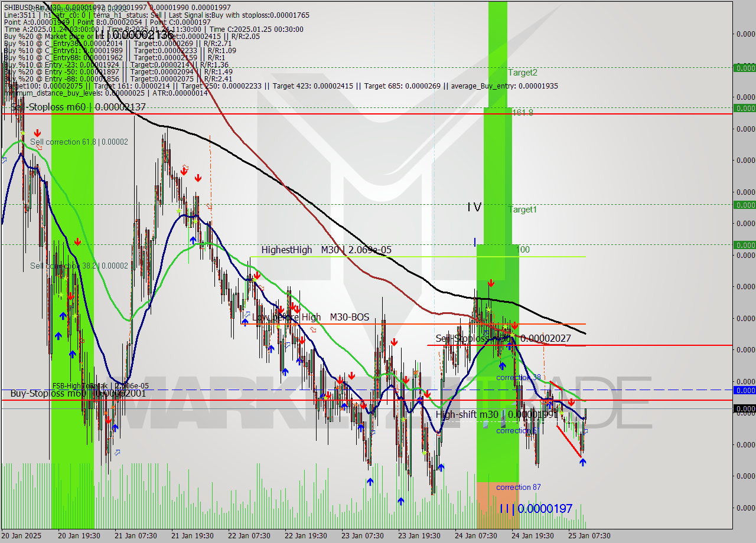The height and width of the screenshot is (543, 756).
Task: Click the blue buy arrow below the latest candle low
Action: 582,462
